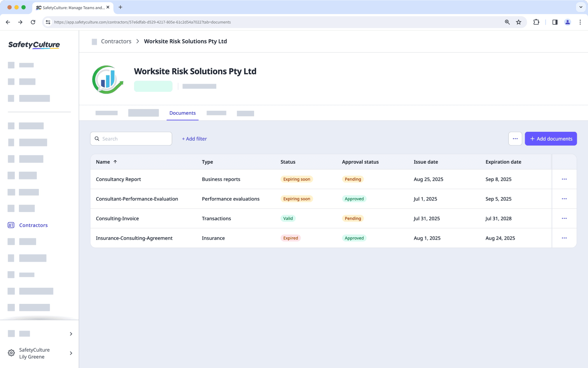Switch to the Documents tab
Image resolution: width=588 pixels, height=368 pixels.
coord(182,113)
